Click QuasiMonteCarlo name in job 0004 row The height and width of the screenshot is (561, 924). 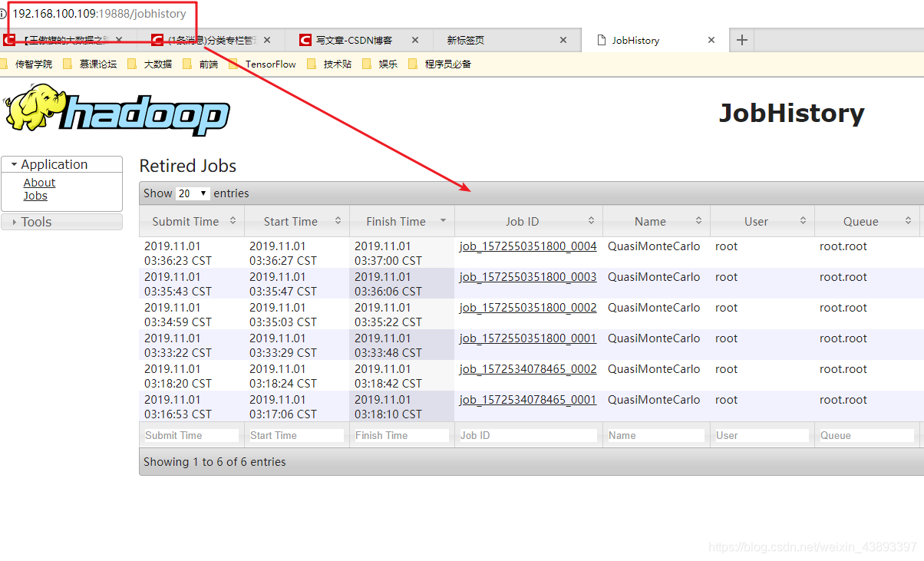click(654, 246)
